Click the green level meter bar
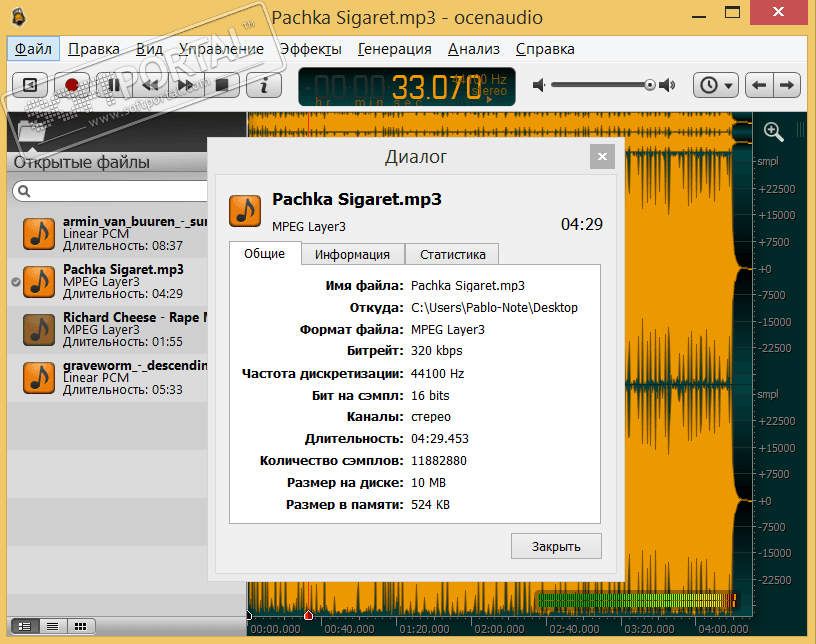 click(x=637, y=600)
